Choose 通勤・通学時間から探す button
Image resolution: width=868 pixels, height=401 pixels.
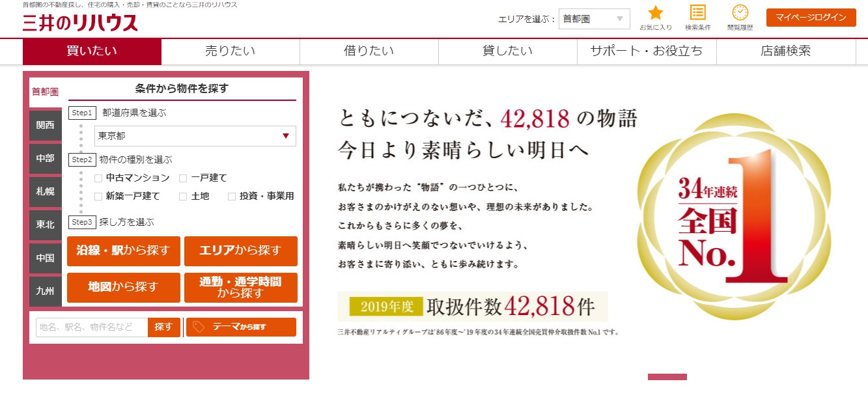tap(241, 288)
